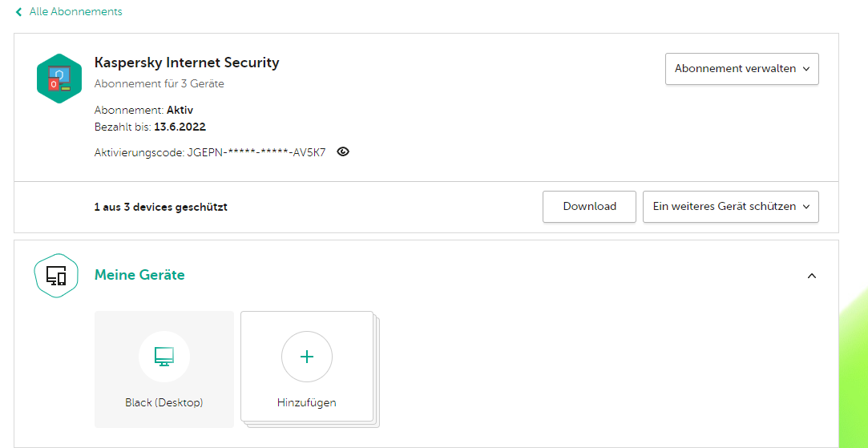
Task: Click the Bezahlt bis date 13.6.2022
Action: [180, 127]
